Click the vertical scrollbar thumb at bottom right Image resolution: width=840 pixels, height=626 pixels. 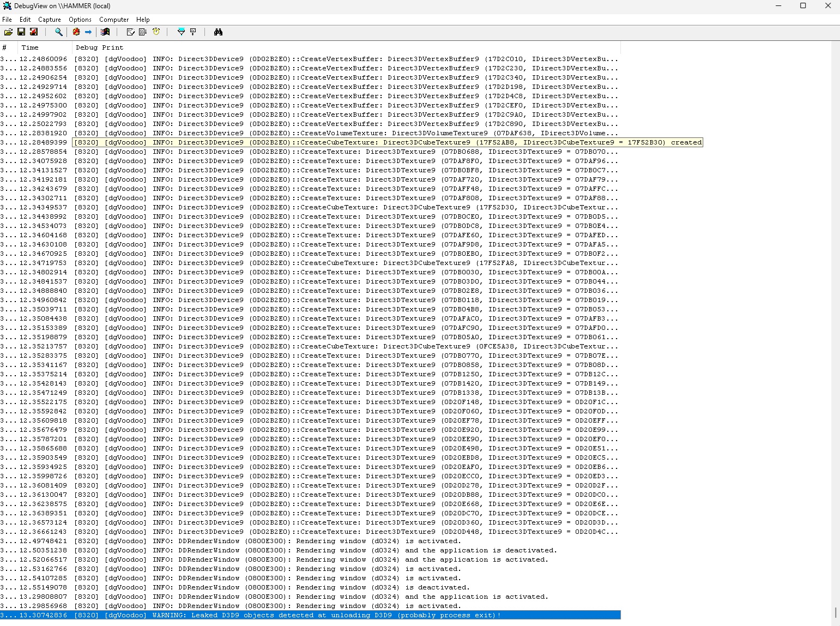point(836,613)
